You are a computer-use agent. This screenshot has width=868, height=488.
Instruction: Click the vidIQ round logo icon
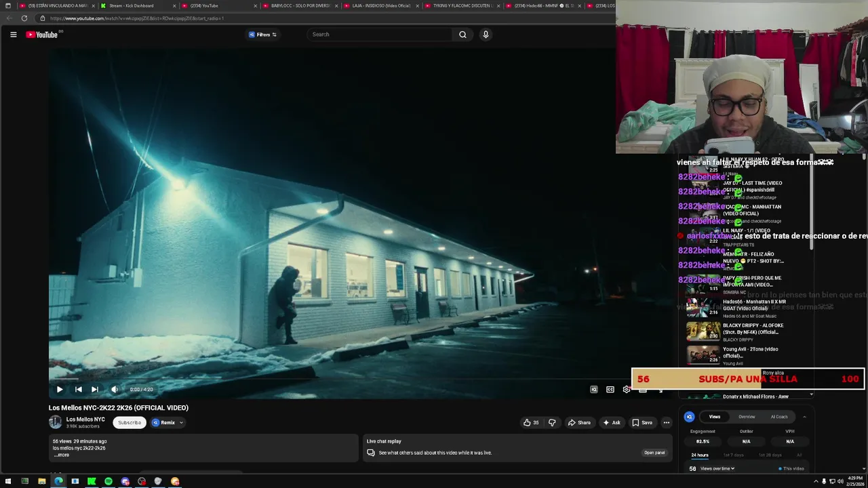point(689,417)
